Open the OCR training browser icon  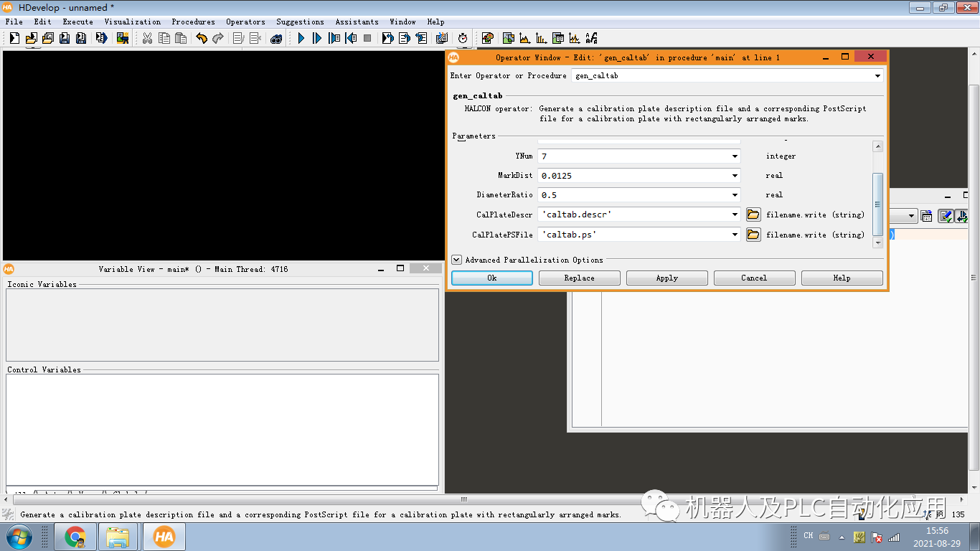pos(592,38)
